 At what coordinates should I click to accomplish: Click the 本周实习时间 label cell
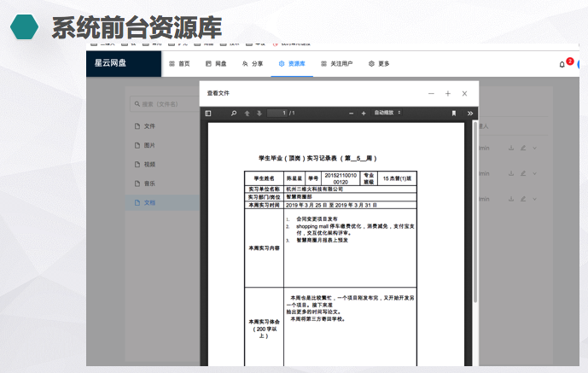click(x=264, y=205)
